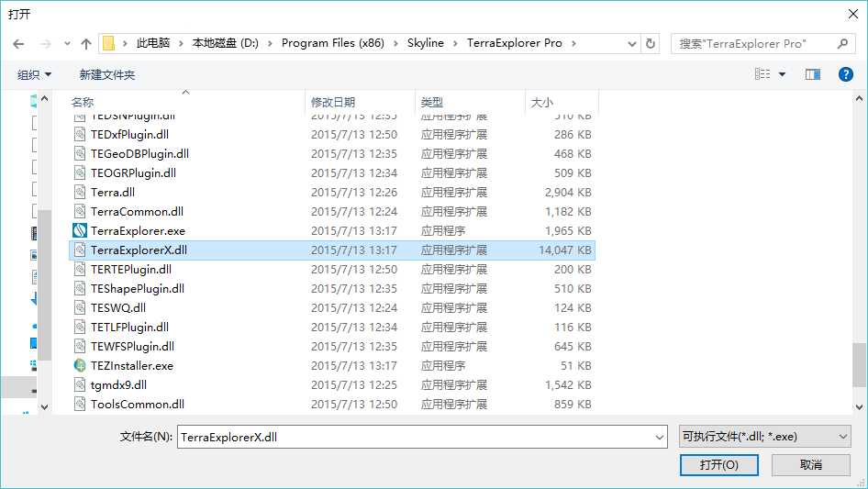
Task: Click date 2015/7/13 12:26 of Terra.dll
Action: (354, 193)
